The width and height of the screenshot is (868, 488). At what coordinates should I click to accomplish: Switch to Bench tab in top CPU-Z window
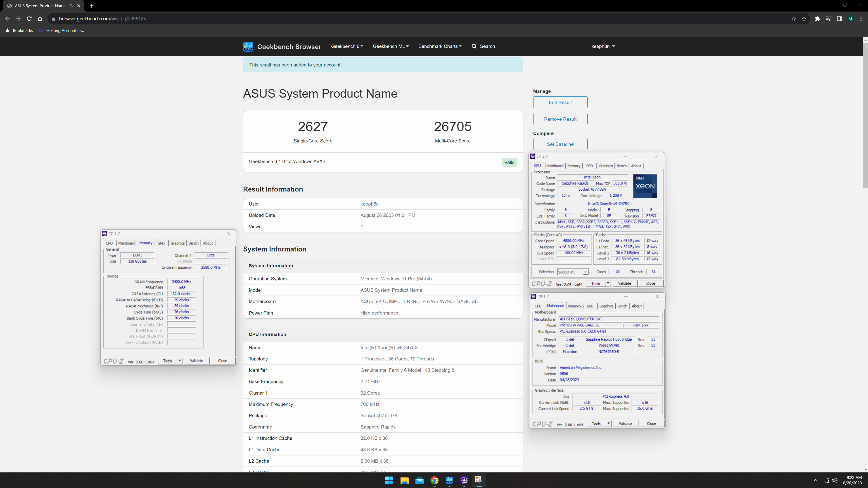coord(621,166)
